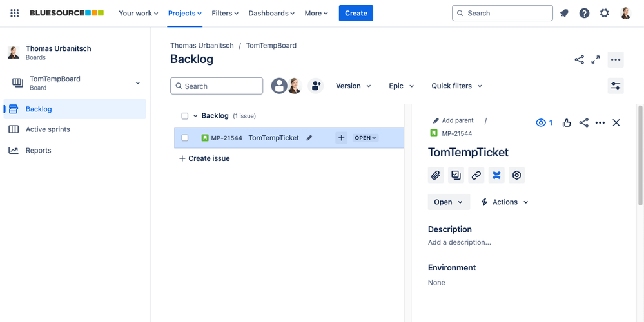
Task: Click the create subtask icon
Action: (456, 175)
